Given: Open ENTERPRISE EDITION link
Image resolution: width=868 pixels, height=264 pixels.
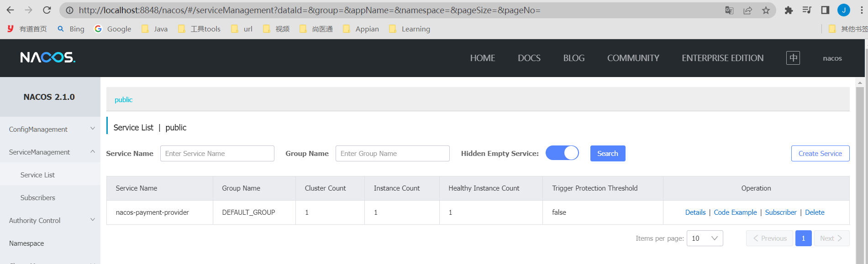Looking at the screenshot, I should click(x=722, y=58).
